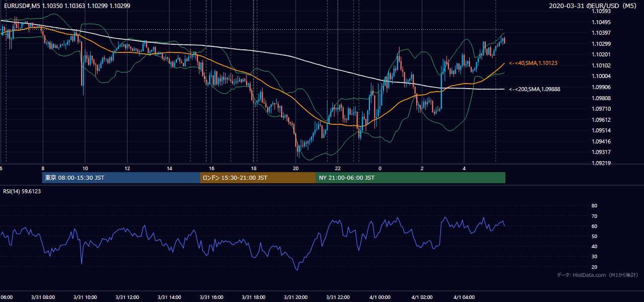The width and height of the screenshot is (644, 302).
Task: Click price axis value 1.10397
Action: click(601, 33)
